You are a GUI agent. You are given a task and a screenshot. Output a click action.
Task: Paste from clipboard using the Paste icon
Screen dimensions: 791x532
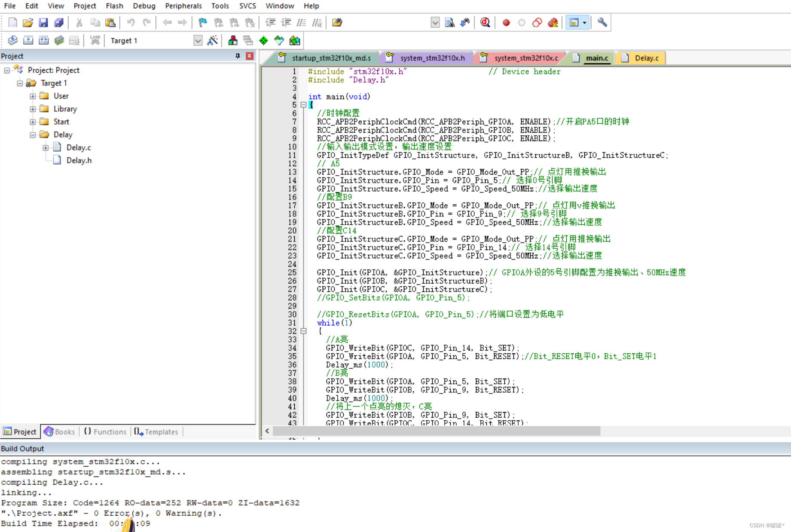(110, 22)
